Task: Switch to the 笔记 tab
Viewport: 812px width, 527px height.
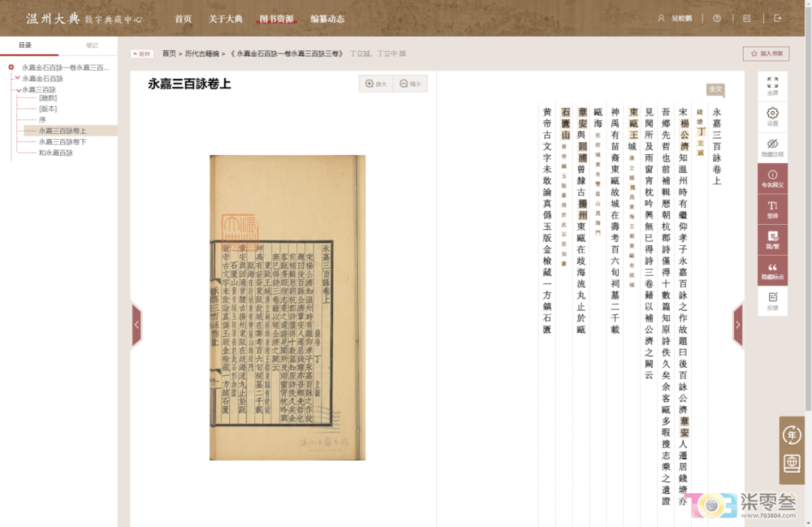Action: 92,46
